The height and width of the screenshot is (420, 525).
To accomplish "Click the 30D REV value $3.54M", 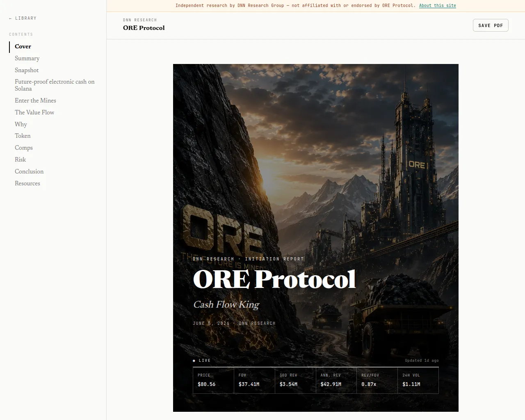I will pyautogui.click(x=288, y=384).
